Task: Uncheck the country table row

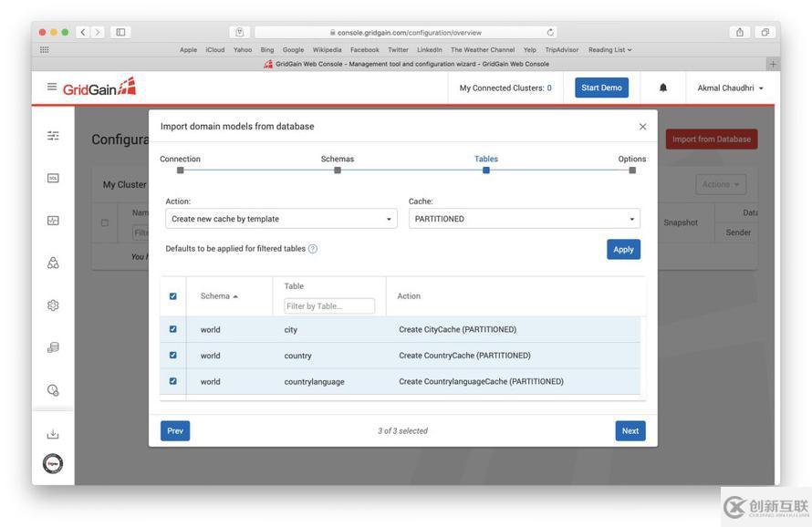Action: 173,355
